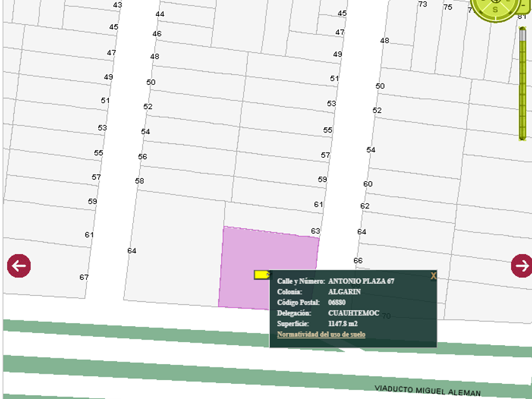Click the yellow parcel marker tag

(x=262, y=275)
